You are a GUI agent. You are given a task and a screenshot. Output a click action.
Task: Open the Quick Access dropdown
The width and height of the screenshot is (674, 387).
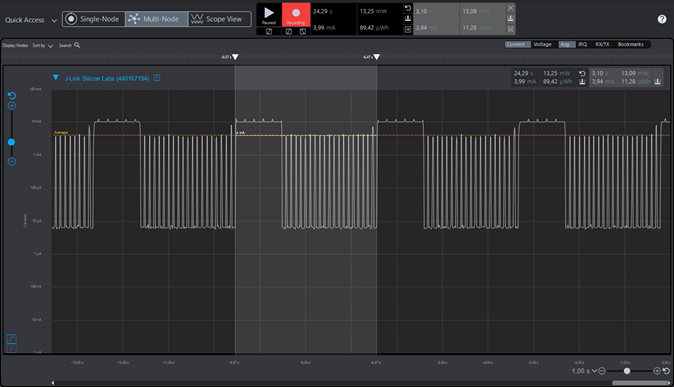click(31, 20)
